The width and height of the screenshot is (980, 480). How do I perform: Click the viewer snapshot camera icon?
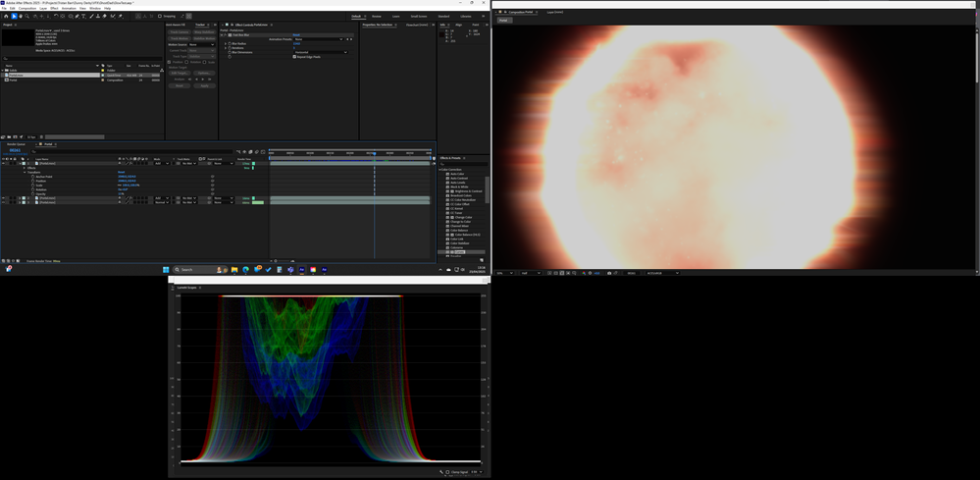(x=609, y=273)
